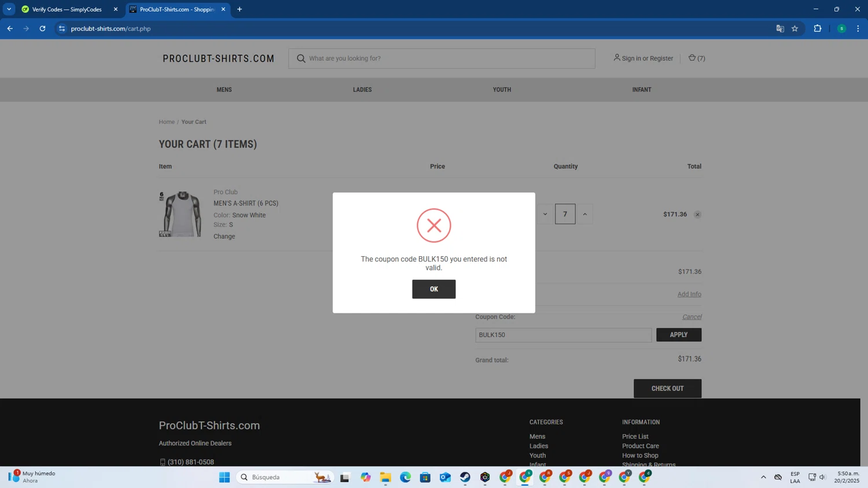Click the coupon code input field
868x488 pixels.
click(563, 335)
